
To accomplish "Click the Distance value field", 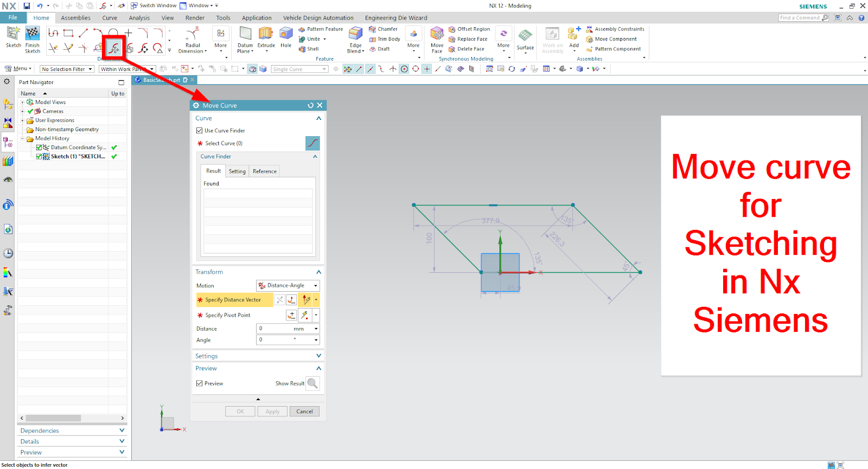I will pos(274,329).
